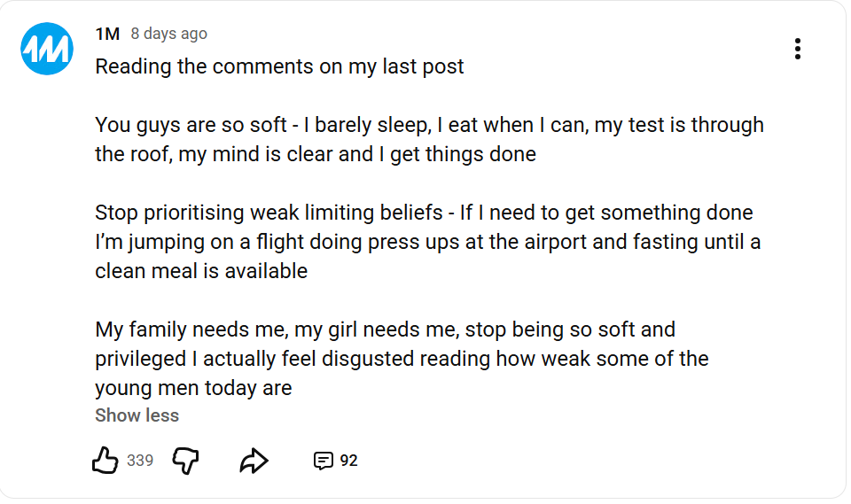Viewport: 851px width, 504px height.
Task: Click the line starting "I'm jumping on a flight"
Action: [x=427, y=242]
